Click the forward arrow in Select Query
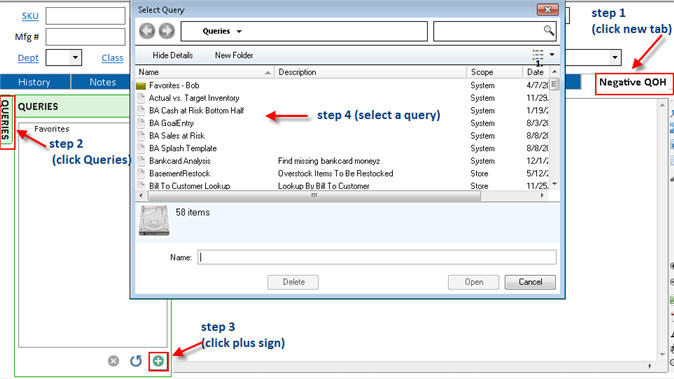Viewport: 674px width, 379px height. tap(167, 31)
